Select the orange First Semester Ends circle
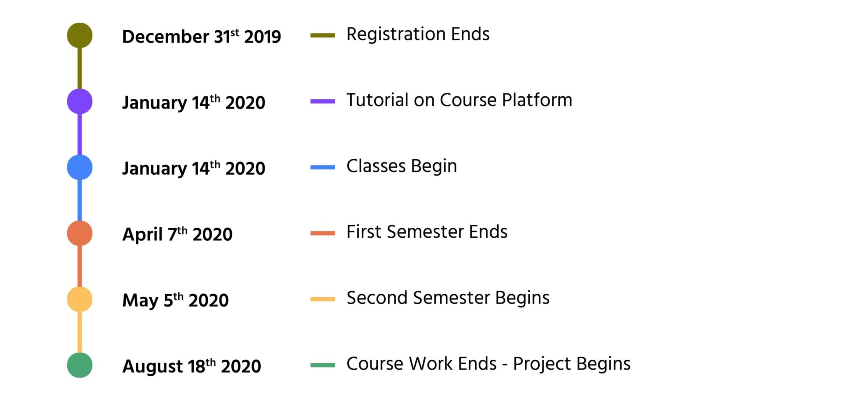 pyautogui.click(x=79, y=233)
